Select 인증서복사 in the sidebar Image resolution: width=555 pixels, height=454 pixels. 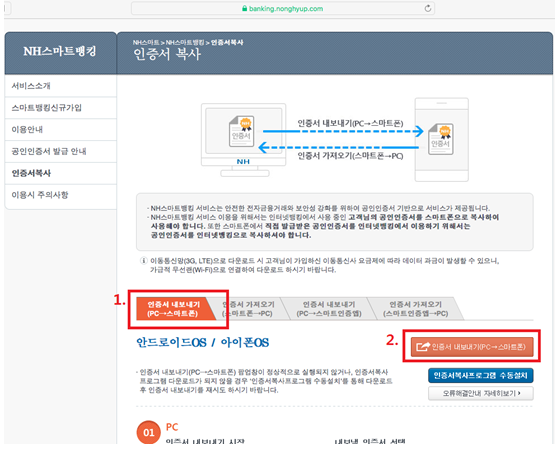pyautogui.click(x=61, y=173)
